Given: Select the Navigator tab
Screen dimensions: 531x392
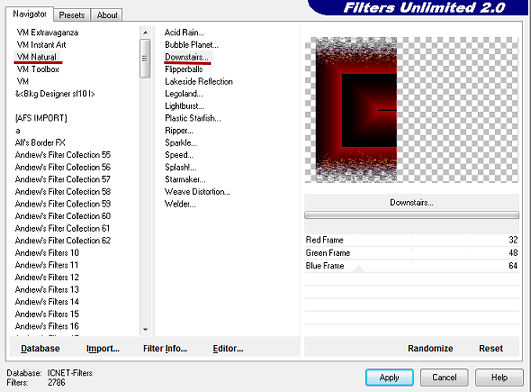Looking at the screenshot, I should coord(29,14).
